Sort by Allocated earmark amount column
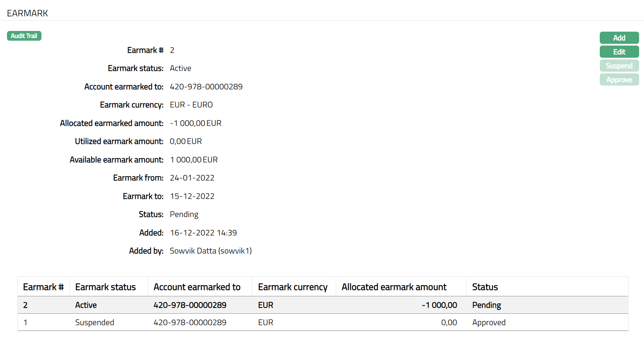 click(x=394, y=287)
